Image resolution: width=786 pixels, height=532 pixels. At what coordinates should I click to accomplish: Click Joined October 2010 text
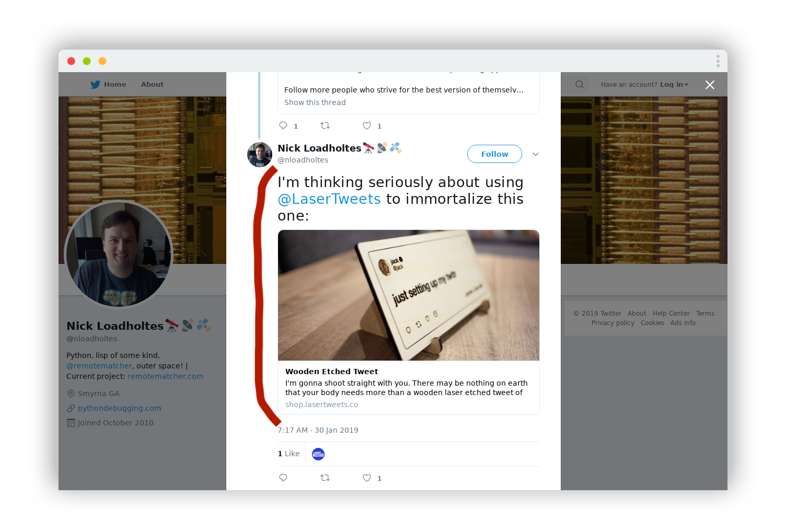115,423
